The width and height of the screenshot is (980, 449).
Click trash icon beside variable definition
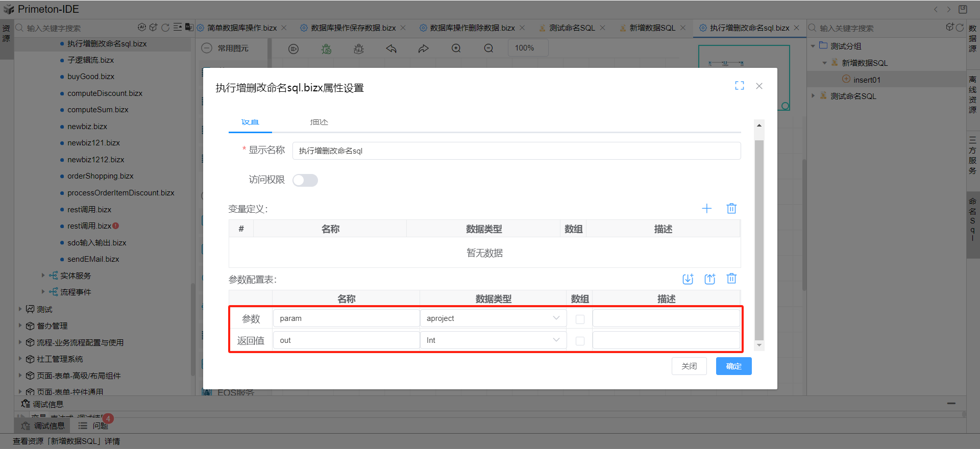click(x=731, y=208)
